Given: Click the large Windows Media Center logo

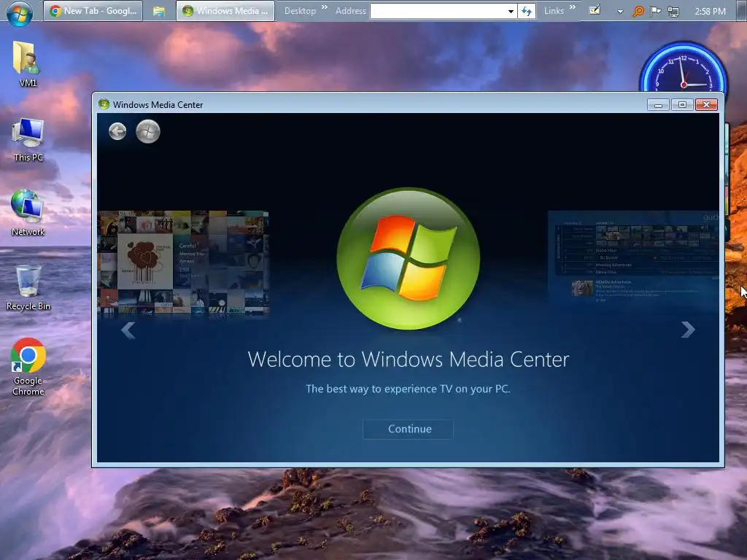Looking at the screenshot, I should (409, 259).
